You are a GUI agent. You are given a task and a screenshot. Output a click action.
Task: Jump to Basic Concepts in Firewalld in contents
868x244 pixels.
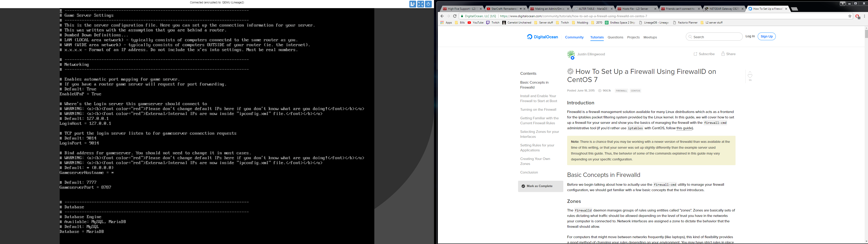click(534, 85)
